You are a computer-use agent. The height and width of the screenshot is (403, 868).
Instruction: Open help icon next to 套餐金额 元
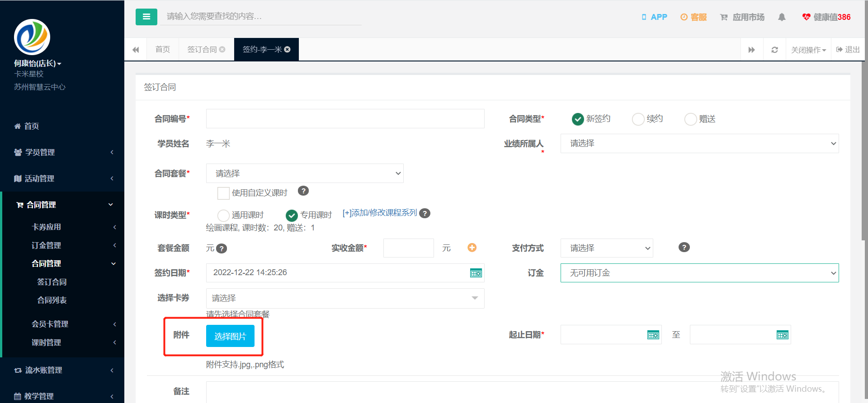pos(222,248)
